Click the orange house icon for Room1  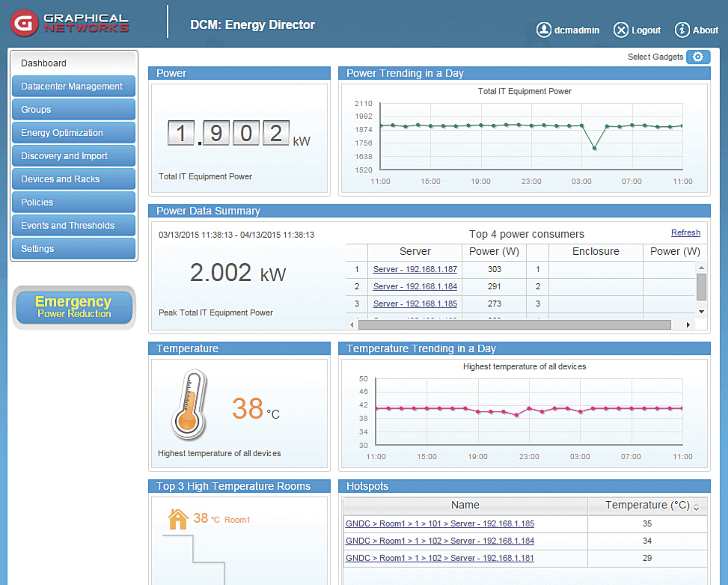tap(178, 519)
